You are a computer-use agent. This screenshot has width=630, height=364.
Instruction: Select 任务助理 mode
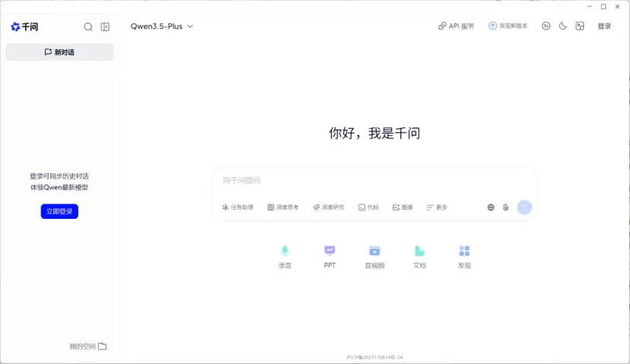pyautogui.click(x=237, y=207)
